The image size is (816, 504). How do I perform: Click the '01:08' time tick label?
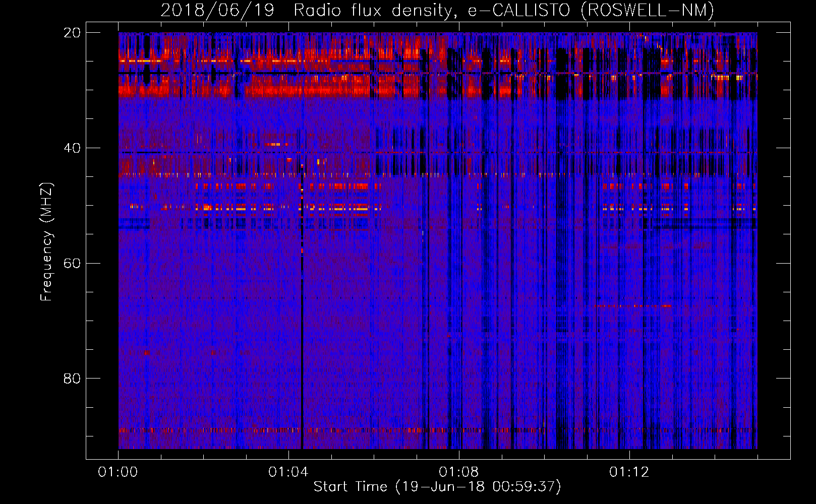coord(459,472)
